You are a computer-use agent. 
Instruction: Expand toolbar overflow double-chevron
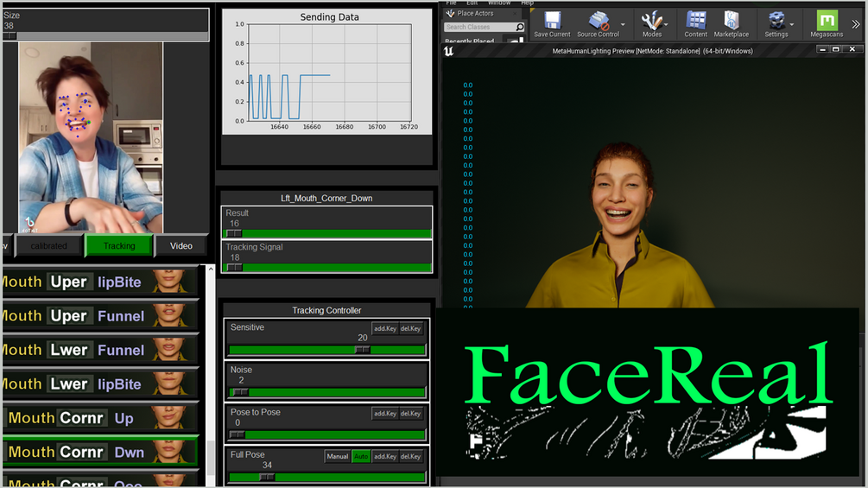(x=856, y=24)
